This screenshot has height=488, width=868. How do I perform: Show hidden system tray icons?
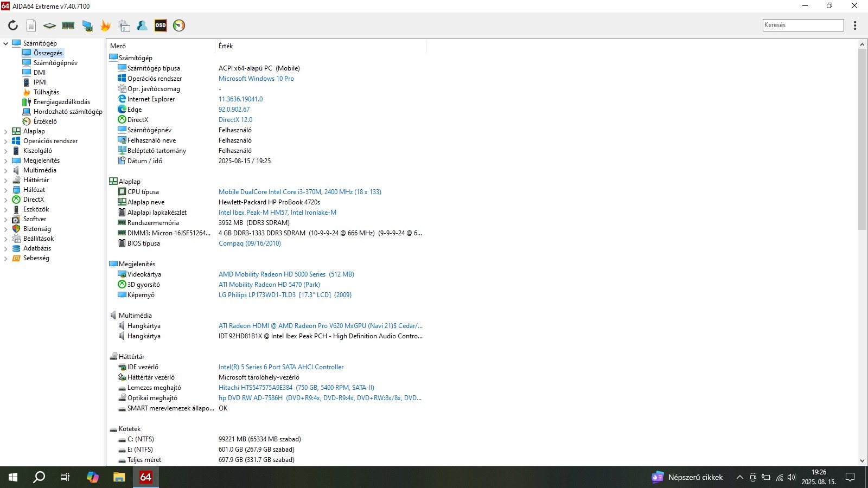coord(739,477)
